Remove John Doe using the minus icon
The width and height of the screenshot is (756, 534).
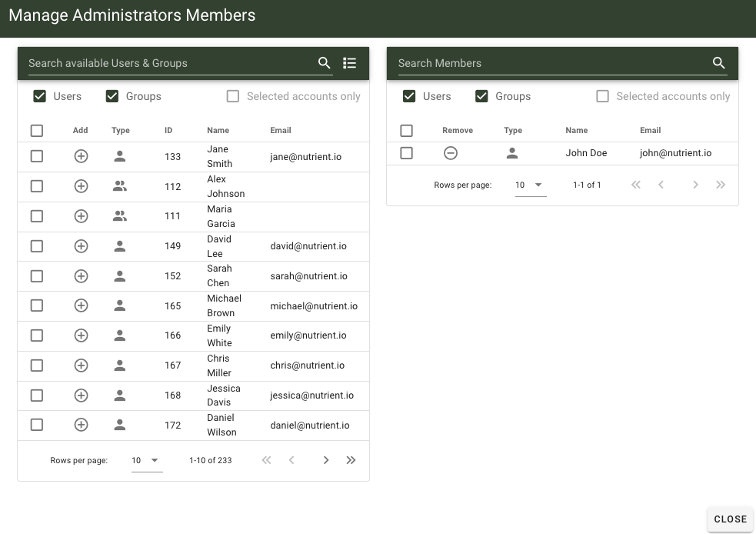click(x=451, y=153)
